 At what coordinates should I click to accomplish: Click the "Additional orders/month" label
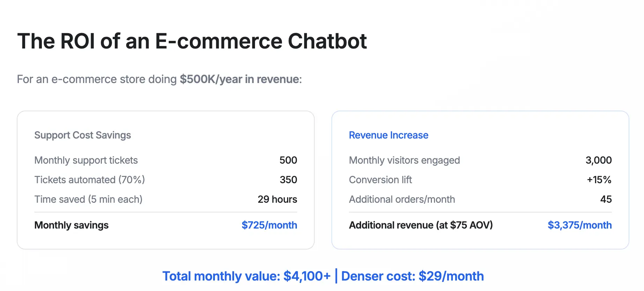click(402, 199)
